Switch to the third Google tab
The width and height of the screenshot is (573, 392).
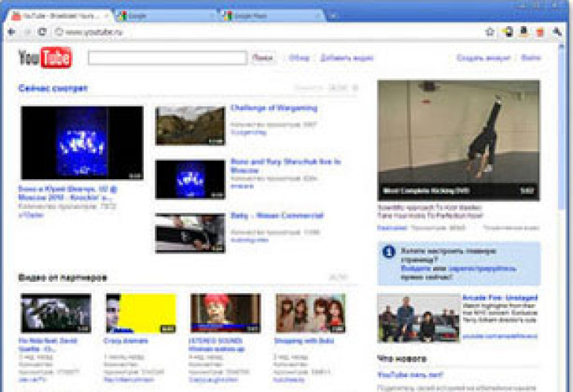(272, 16)
